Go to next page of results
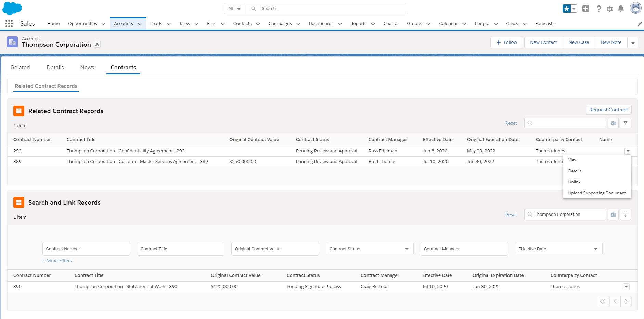 point(626,301)
